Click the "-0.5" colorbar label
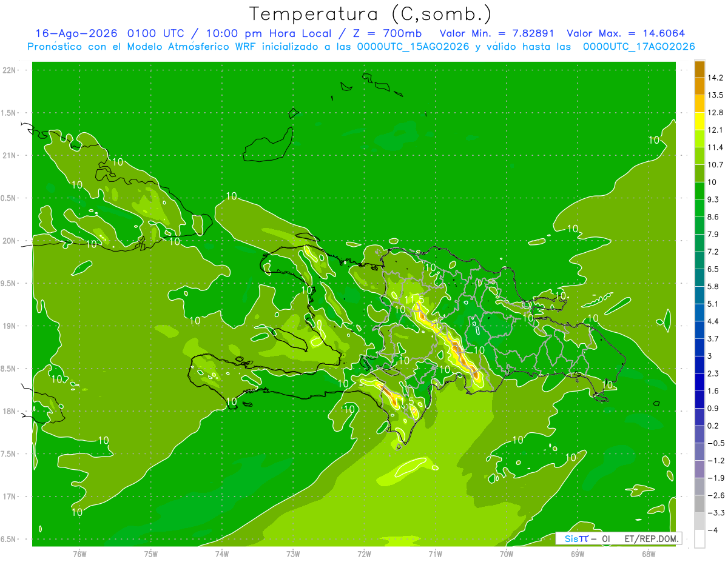 tap(716, 444)
